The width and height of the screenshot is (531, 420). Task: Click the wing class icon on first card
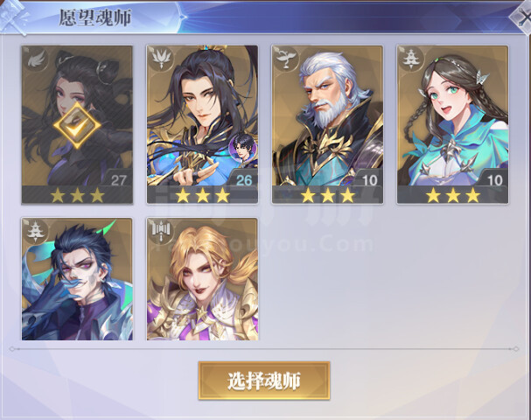click(x=35, y=59)
